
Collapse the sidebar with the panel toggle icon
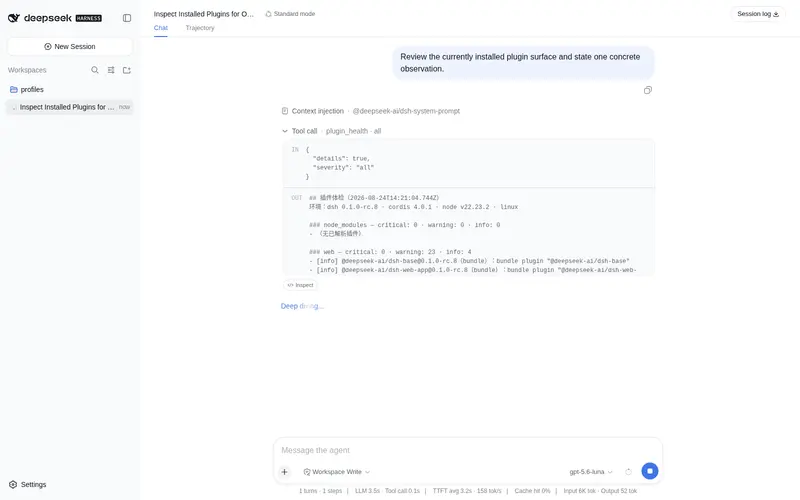coord(127,18)
